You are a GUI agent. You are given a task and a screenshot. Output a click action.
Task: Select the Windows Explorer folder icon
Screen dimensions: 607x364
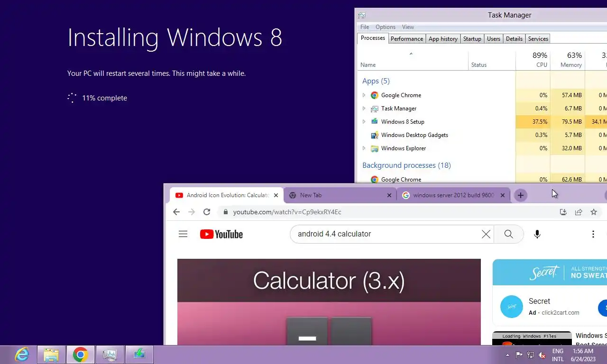(x=374, y=148)
